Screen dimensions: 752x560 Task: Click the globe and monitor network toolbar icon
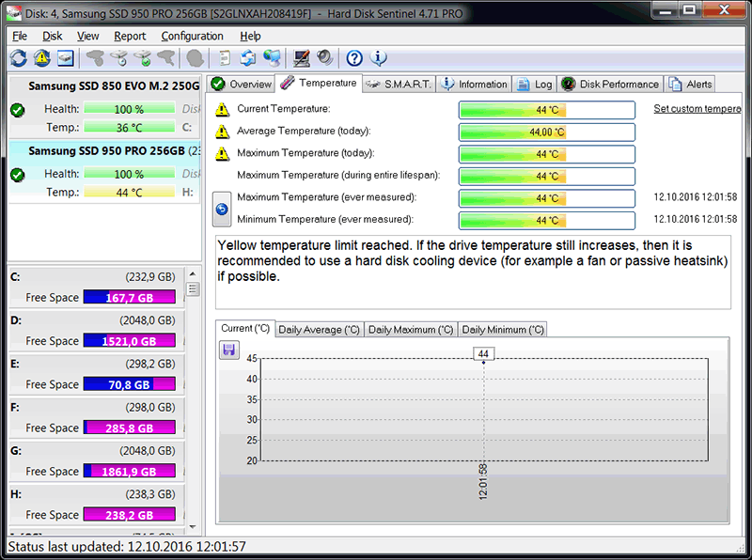(272, 58)
